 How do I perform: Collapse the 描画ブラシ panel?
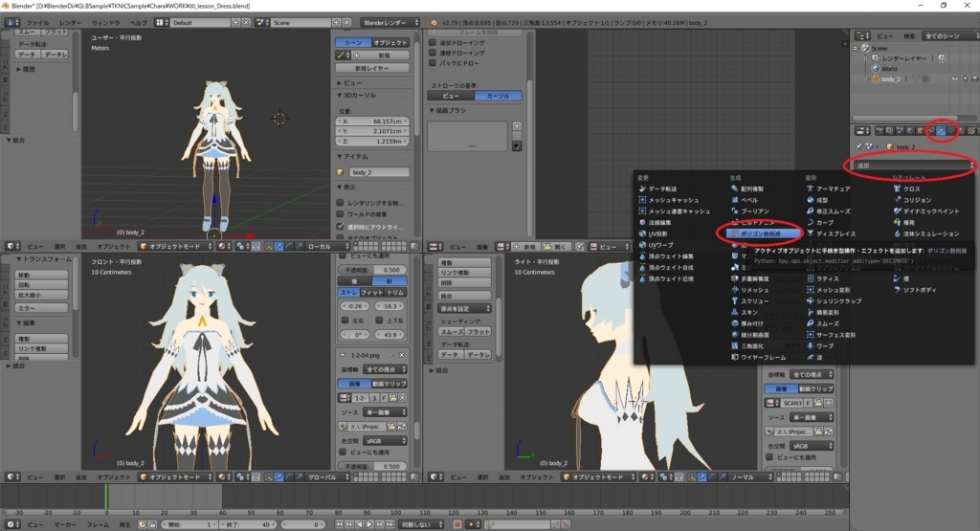click(448, 111)
